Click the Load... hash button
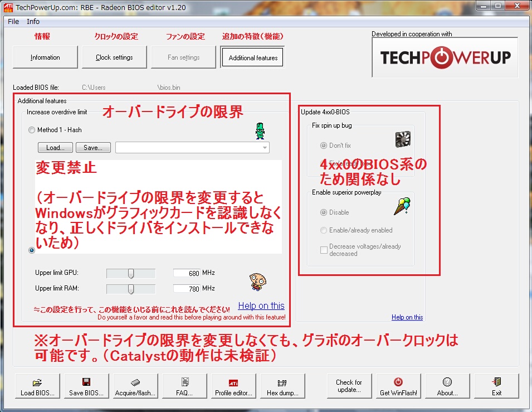 (55, 148)
